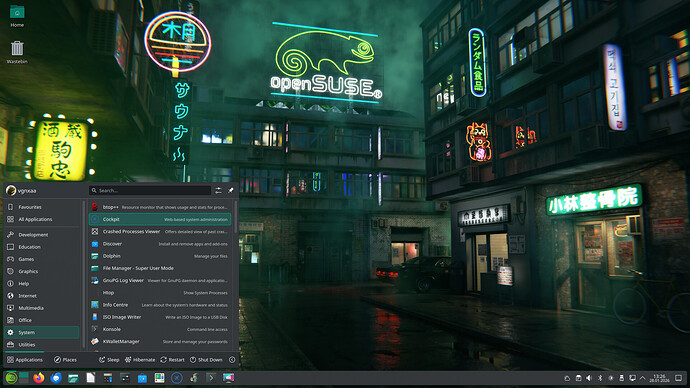690x388 pixels.
Task: Open the Internet category
Action: click(42, 296)
